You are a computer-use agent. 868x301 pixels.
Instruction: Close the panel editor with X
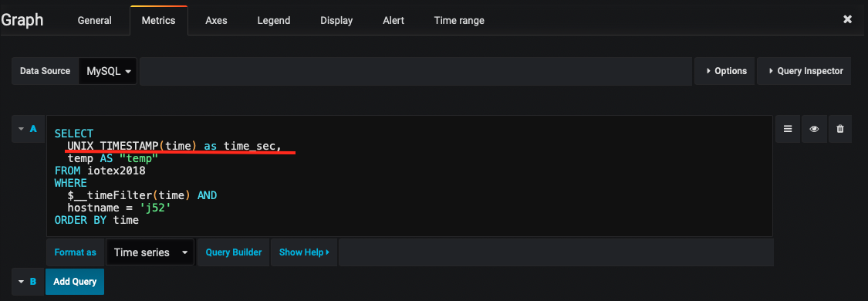pyautogui.click(x=847, y=19)
